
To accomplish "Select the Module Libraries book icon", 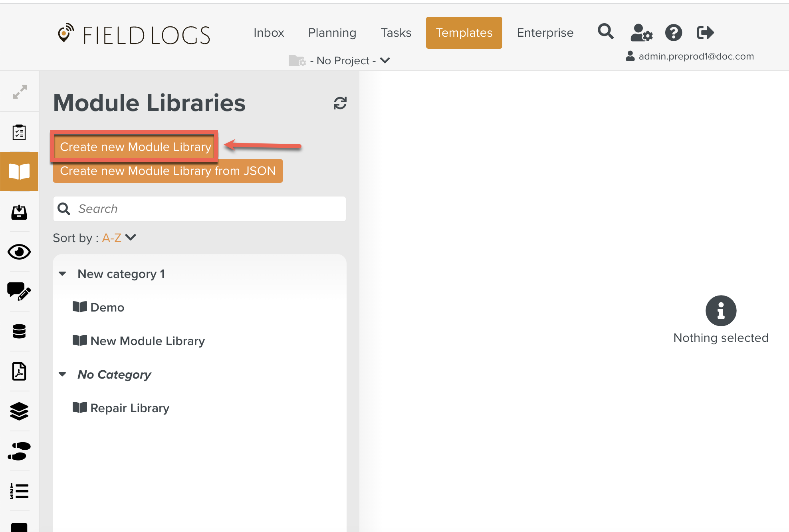I will 19,171.
